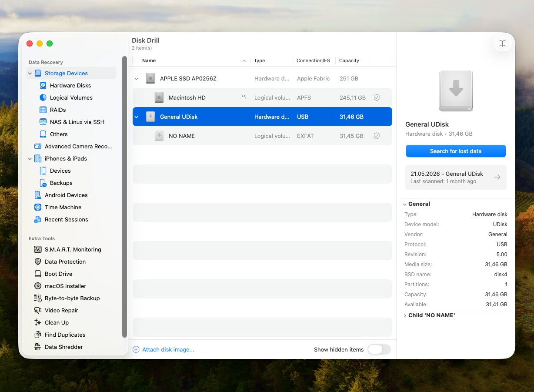
Task: Collapse the APPLE SSD AP0256Z row
Action: [x=137, y=79]
